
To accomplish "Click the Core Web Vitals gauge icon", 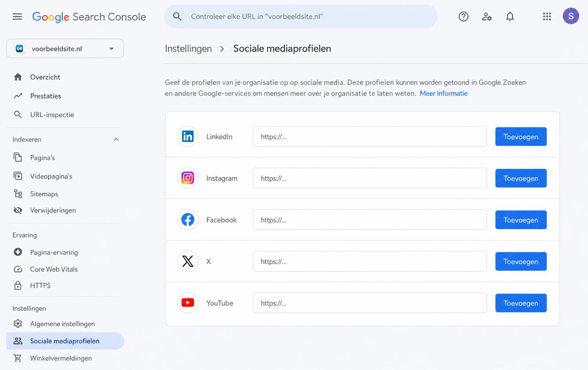I will click(18, 269).
